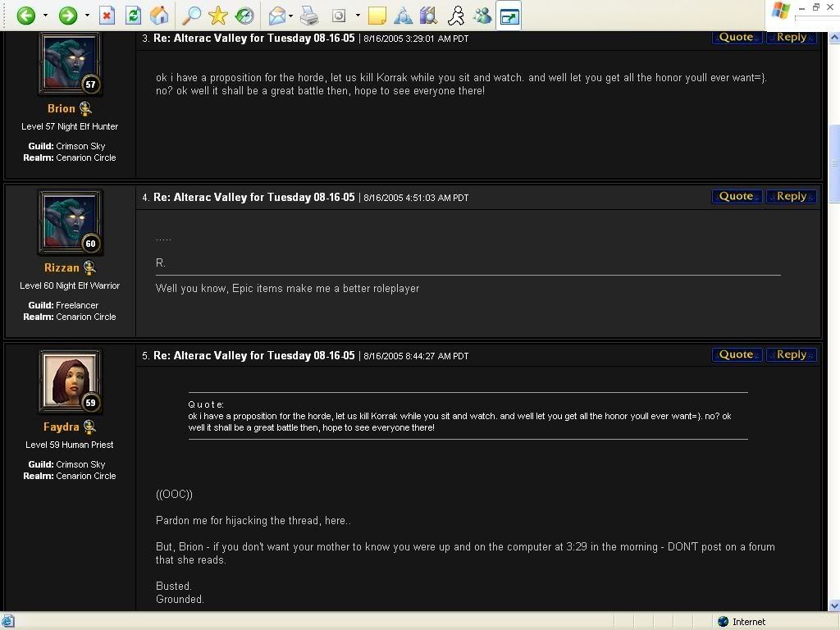Click 'Level 57 Night Elf Hunter' text

70,126
